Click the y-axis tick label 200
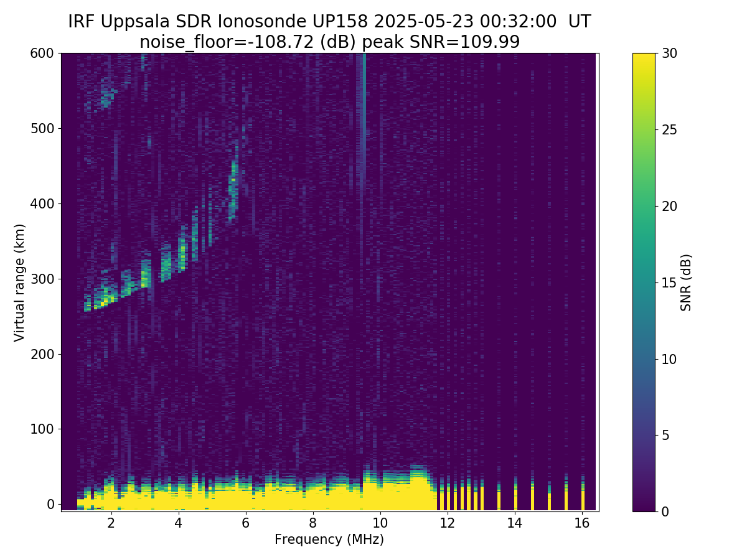This screenshot has height=560, width=747. click(x=42, y=354)
